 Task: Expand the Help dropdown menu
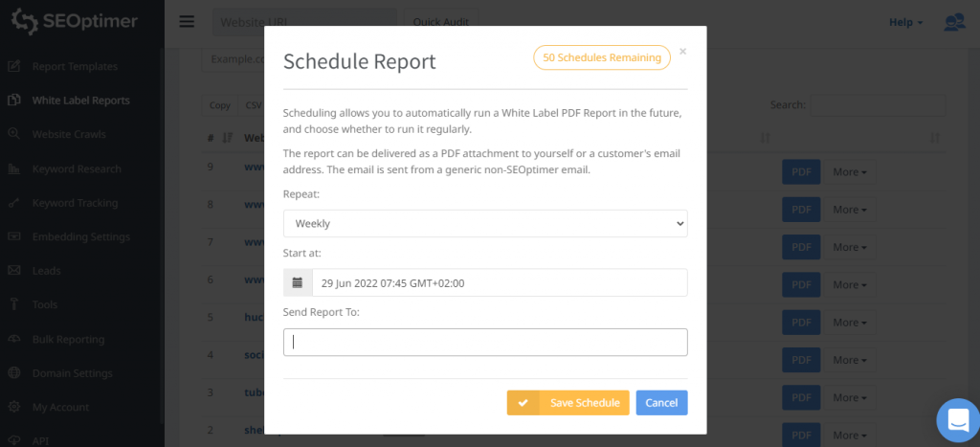click(x=905, y=22)
